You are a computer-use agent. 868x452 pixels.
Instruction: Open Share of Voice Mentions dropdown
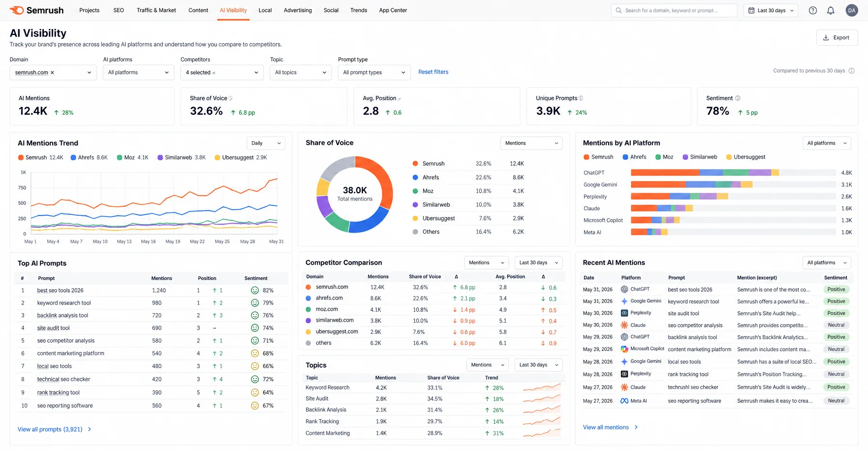pos(531,143)
